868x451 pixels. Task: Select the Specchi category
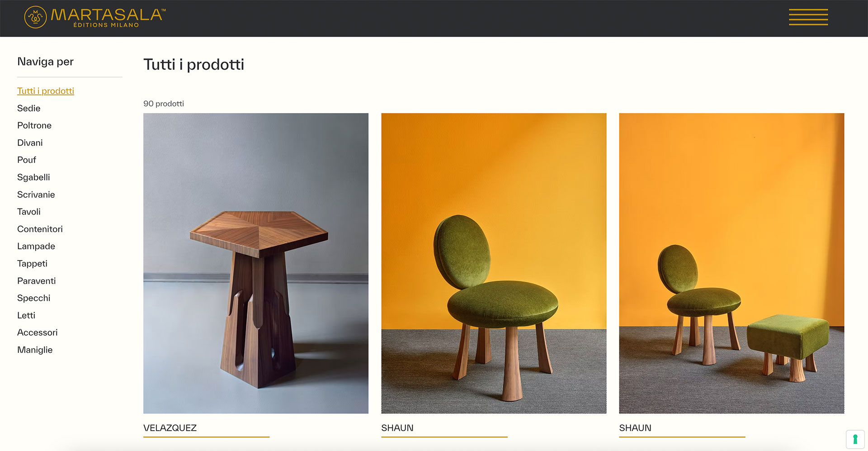34,298
